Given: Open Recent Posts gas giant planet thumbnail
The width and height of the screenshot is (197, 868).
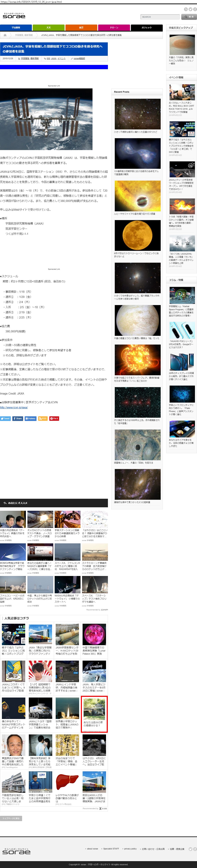Looking at the screenshot, I should point(138,196).
